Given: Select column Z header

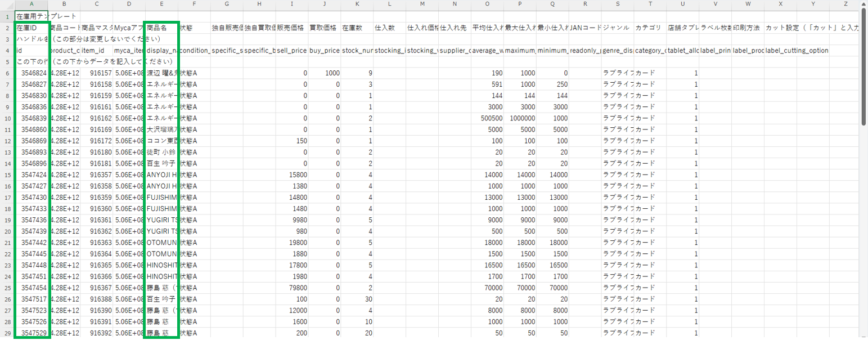Looking at the screenshot, I should 846,5.
